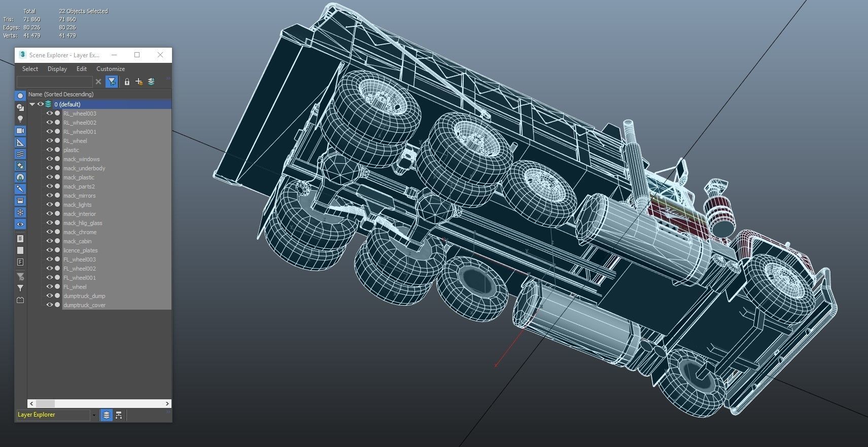868x447 pixels.
Task: Toggle display of frozen objects filter
Action: click(x=20, y=212)
